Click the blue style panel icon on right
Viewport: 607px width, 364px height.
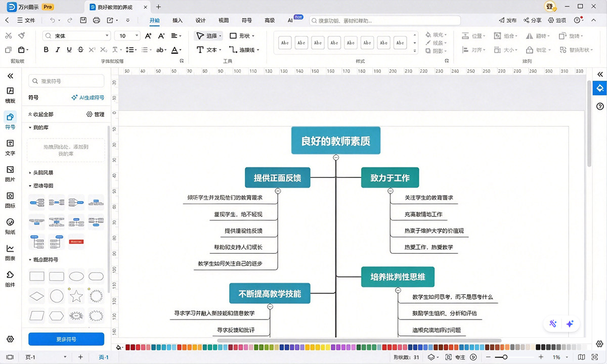pos(600,88)
